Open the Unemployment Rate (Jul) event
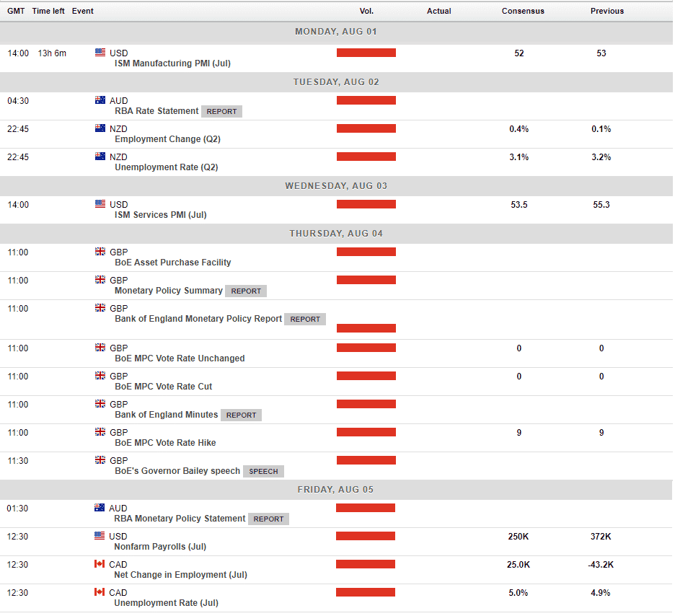Screen dimensions: 675x616 coord(166,602)
